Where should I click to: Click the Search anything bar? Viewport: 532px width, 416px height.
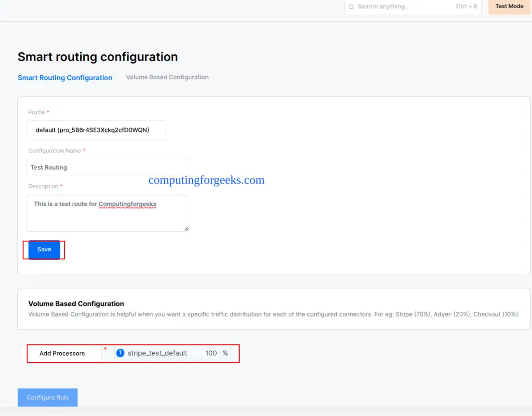coord(399,6)
